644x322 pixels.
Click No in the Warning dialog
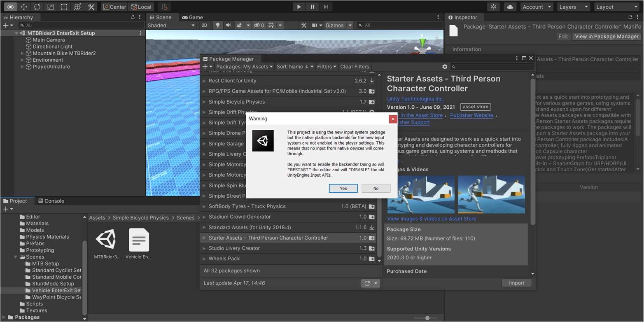(376, 188)
